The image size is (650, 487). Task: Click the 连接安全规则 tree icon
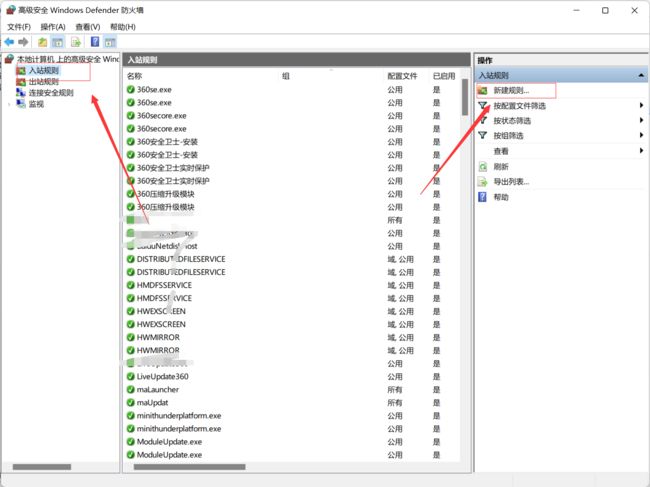[21, 92]
